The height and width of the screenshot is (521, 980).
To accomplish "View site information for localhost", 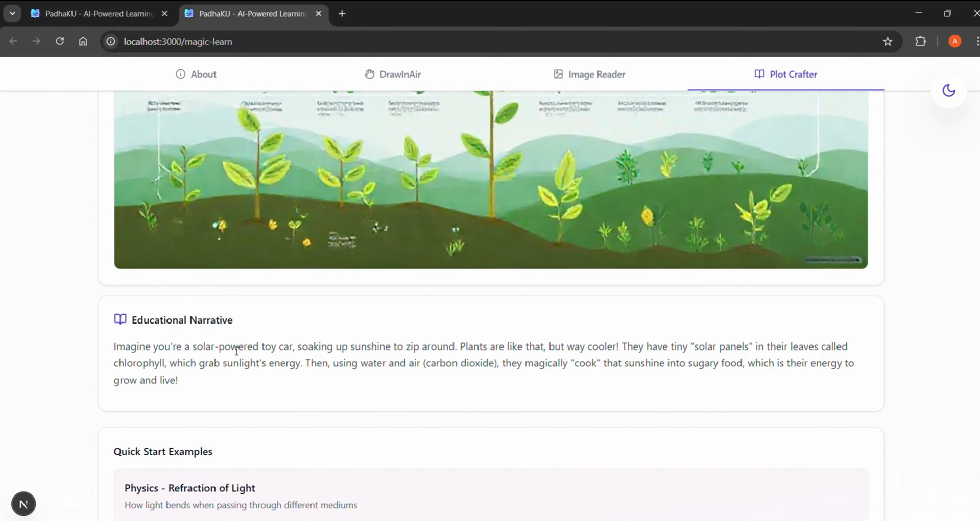I will (x=110, y=41).
